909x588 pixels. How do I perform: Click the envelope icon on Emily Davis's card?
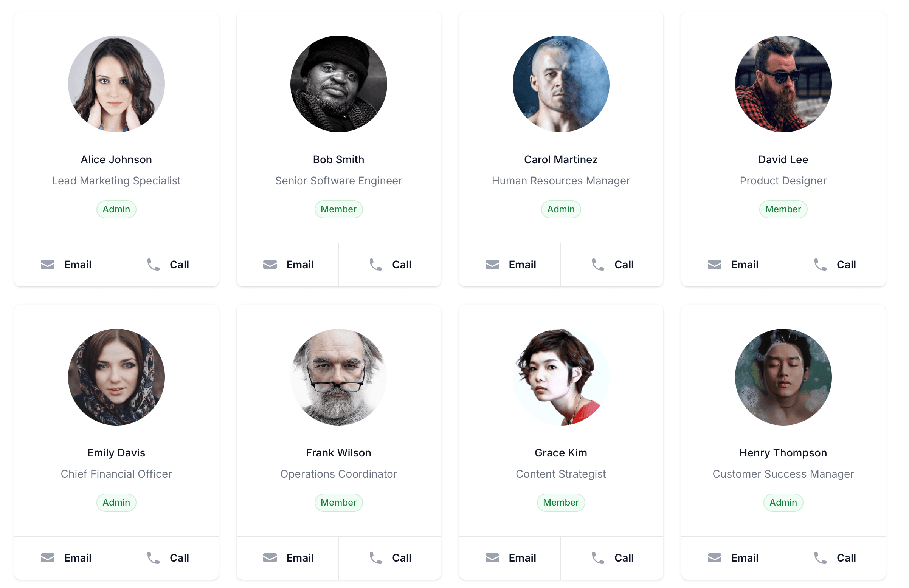click(48, 558)
